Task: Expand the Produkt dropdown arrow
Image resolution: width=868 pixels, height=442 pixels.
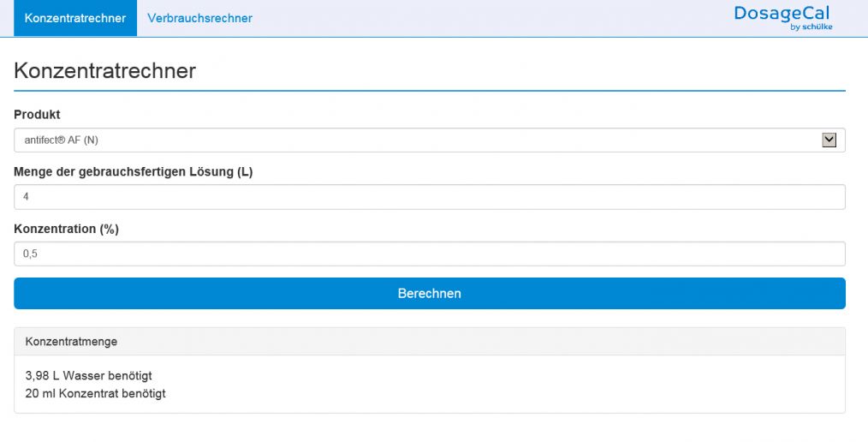Action: (x=828, y=140)
